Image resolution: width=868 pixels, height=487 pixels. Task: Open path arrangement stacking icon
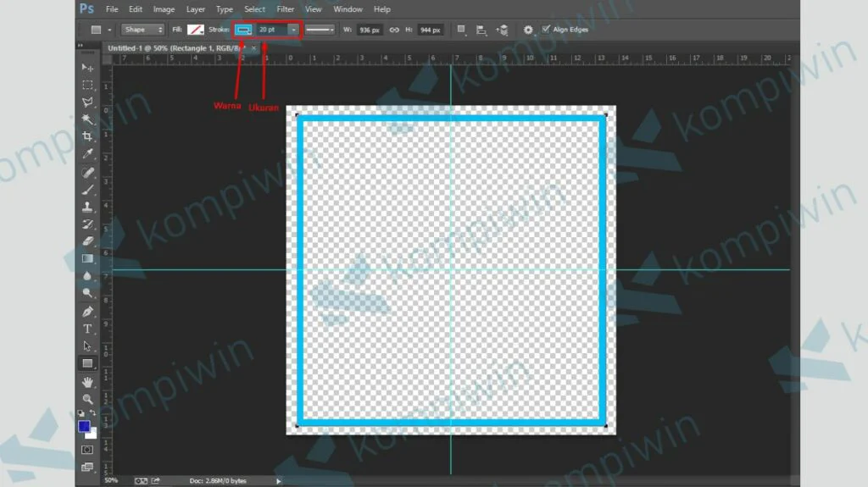click(x=503, y=30)
